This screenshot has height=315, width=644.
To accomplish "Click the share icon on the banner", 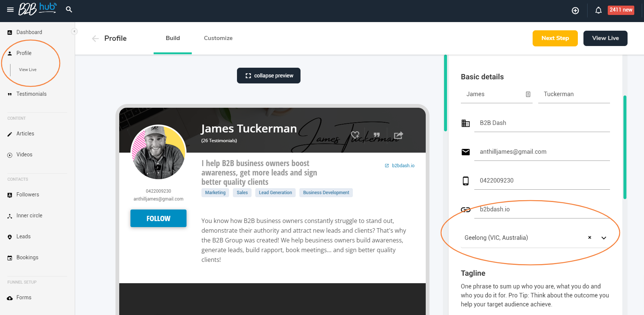I will point(398,135).
